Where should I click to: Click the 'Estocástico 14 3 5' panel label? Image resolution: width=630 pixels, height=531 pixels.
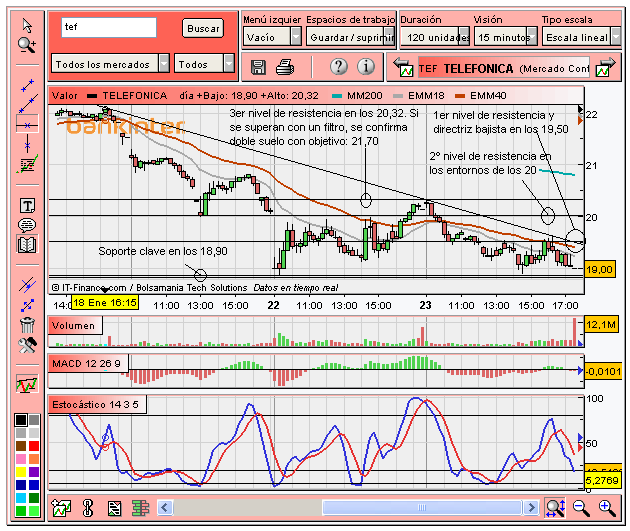point(95,404)
